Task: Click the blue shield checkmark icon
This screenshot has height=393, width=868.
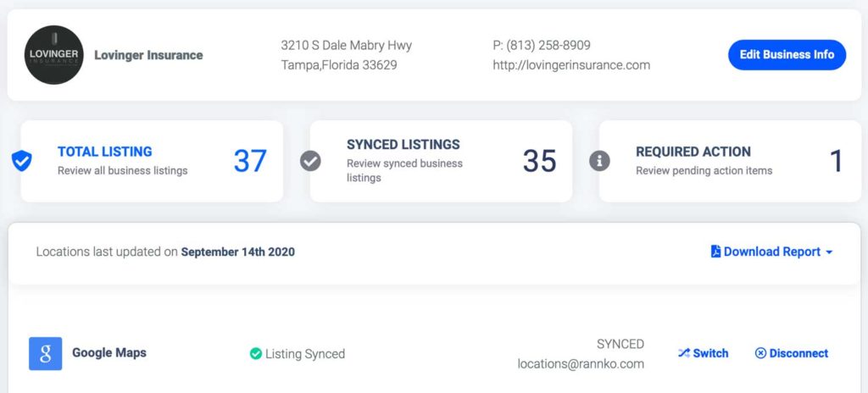Action: coord(21,161)
